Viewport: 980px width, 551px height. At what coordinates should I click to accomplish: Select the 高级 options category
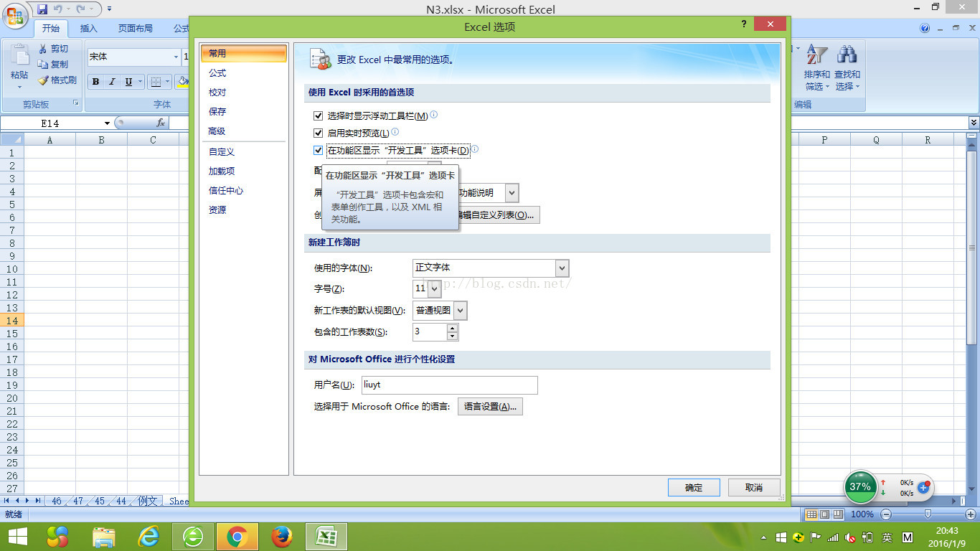(244, 131)
